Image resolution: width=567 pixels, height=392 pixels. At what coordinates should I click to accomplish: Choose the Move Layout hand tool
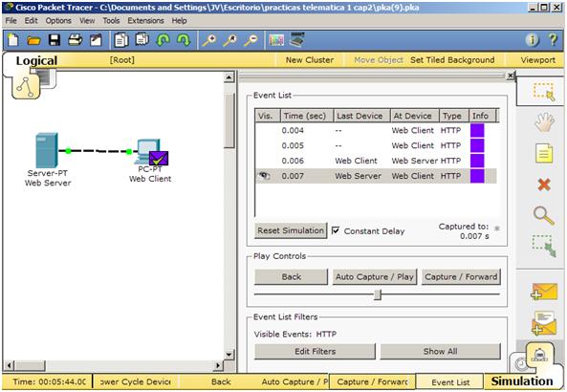tap(544, 121)
